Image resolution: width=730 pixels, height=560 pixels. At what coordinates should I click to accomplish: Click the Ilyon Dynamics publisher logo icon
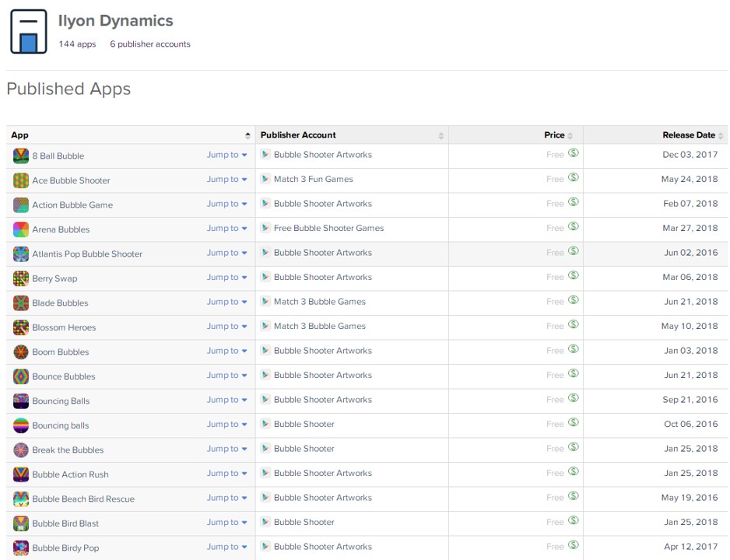point(29,33)
